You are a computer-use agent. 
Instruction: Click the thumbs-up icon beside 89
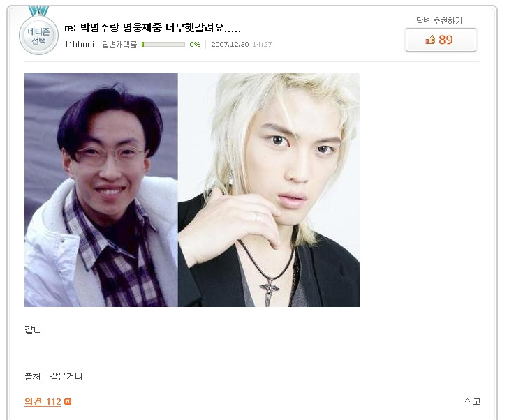[430, 40]
